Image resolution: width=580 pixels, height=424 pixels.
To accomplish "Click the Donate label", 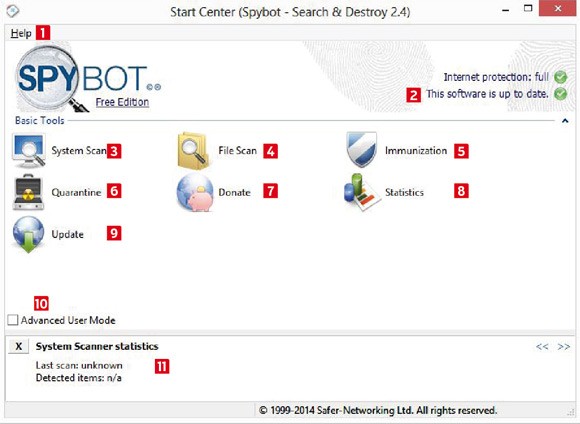I will click(234, 192).
